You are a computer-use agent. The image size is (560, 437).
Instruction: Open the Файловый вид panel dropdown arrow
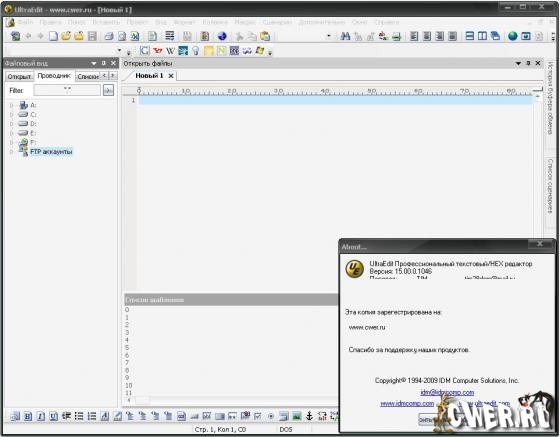point(94,64)
